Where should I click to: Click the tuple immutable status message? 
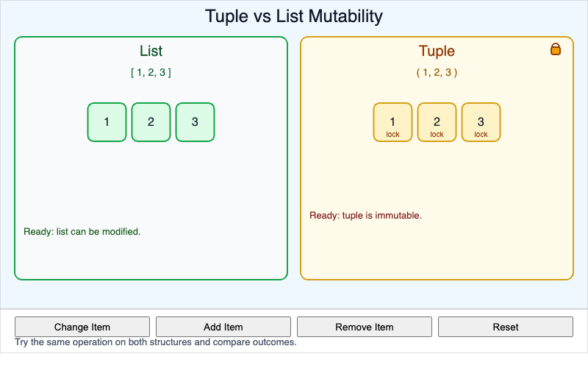pyautogui.click(x=365, y=216)
